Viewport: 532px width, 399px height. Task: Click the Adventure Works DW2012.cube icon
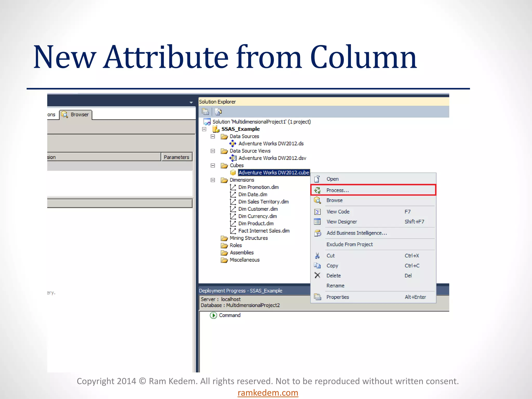233,173
